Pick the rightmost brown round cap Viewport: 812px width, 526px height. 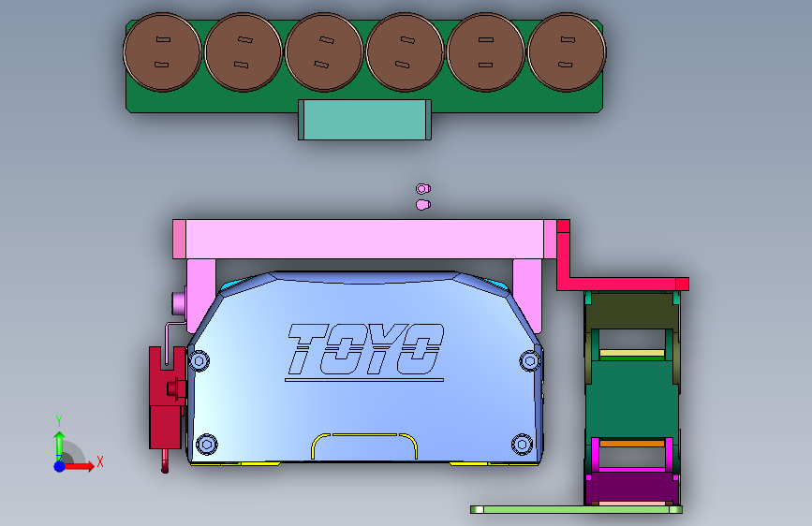click(567, 51)
